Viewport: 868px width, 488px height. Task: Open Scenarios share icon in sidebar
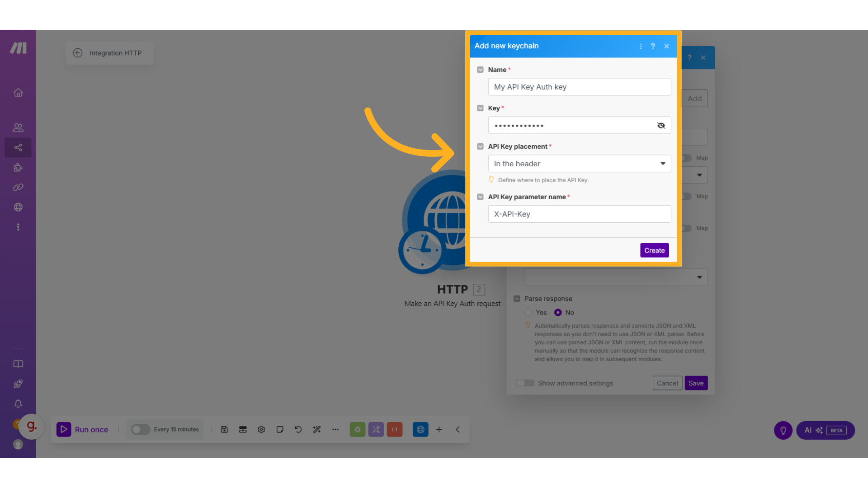pos(18,148)
